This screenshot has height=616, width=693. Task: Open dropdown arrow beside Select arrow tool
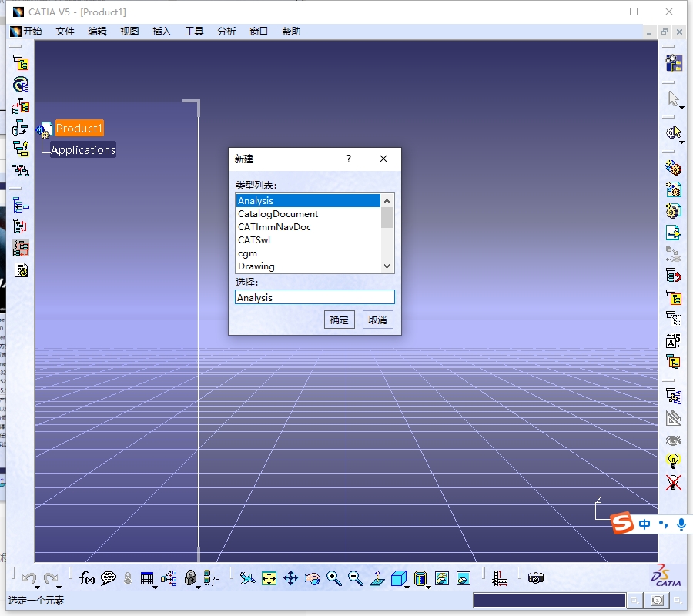[682, 107]
